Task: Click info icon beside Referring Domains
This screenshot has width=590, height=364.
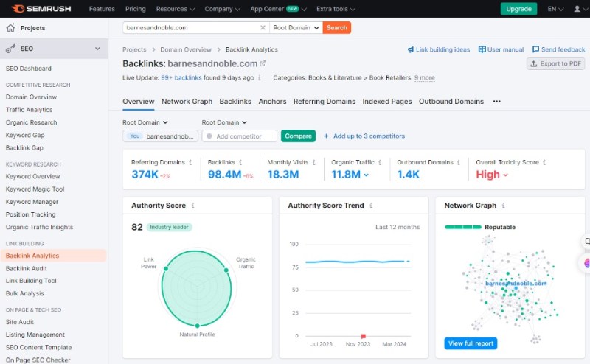Action: pos(190,162)
